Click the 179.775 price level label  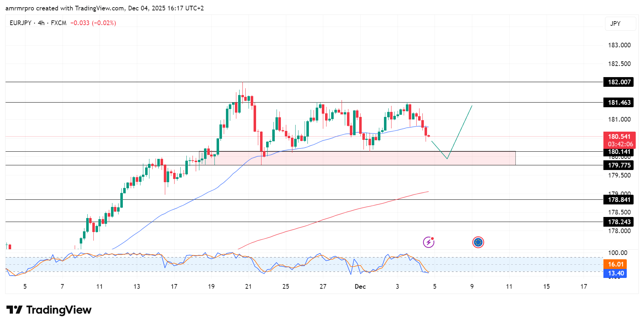tap(618, 165)
